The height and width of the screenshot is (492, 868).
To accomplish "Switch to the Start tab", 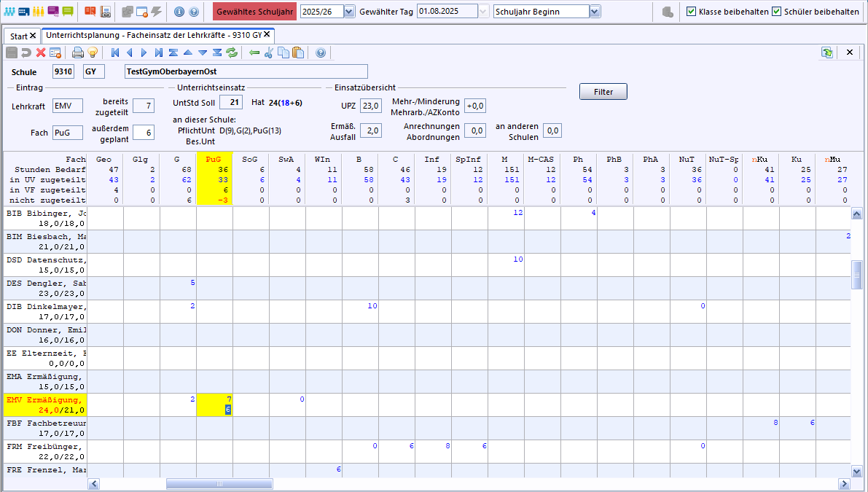I will click(x=18, y=36).
